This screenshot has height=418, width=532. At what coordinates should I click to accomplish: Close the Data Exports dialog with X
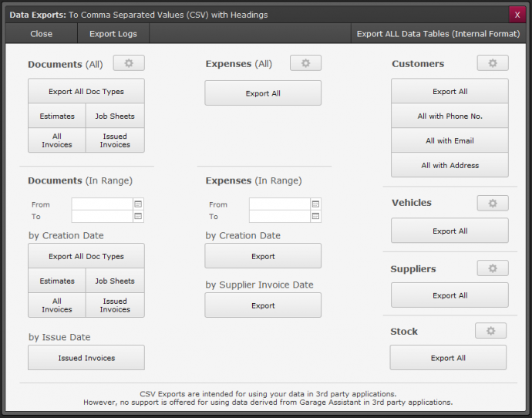tap(517, 15)
